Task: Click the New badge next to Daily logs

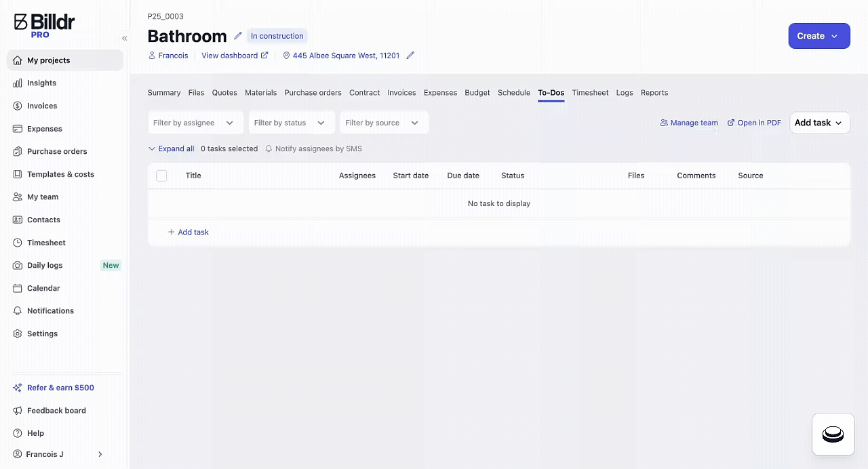Action: point(111,265)
